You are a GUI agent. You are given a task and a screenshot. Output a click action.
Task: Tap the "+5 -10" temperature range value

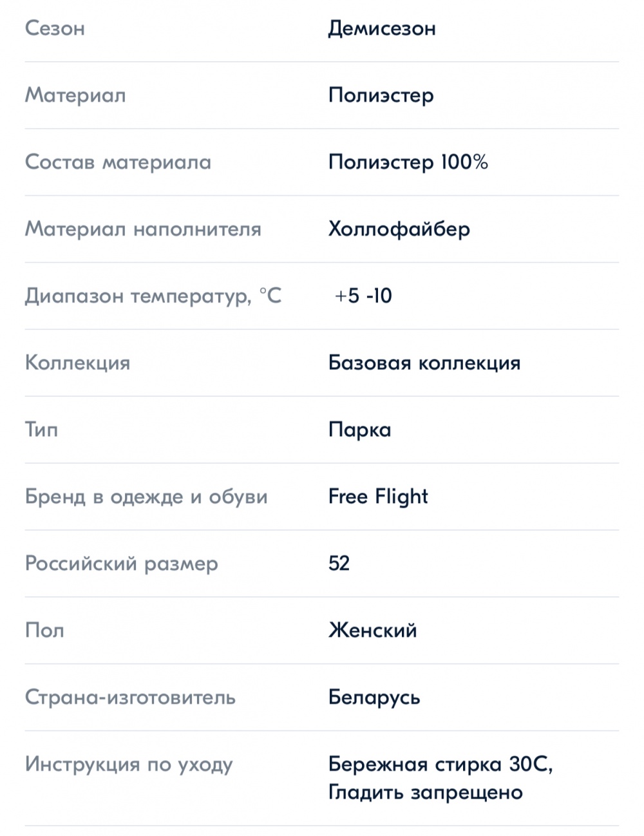tap(363, 296)
